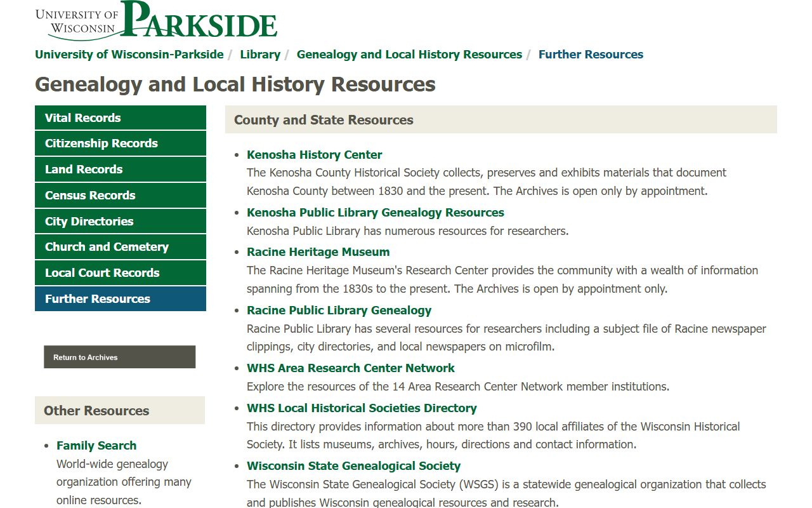Open the University of Wisconsin-Parkside breadcrumb
812x508 pixels.
(129, 55)
